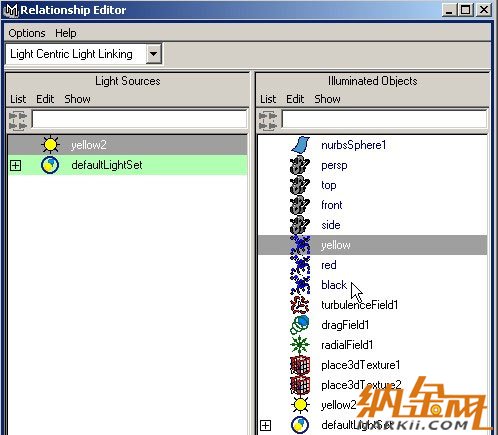Viewport: 498px width, 435px height.
Task: Toggle light link for the red particle object
Action: (x=373, y=265)
